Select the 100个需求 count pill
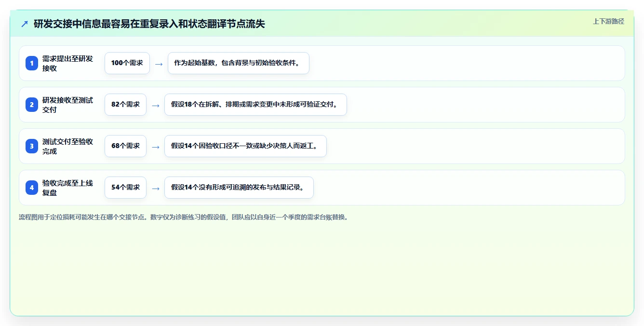The height and width of the screenshot is (326, 644). 127,63
